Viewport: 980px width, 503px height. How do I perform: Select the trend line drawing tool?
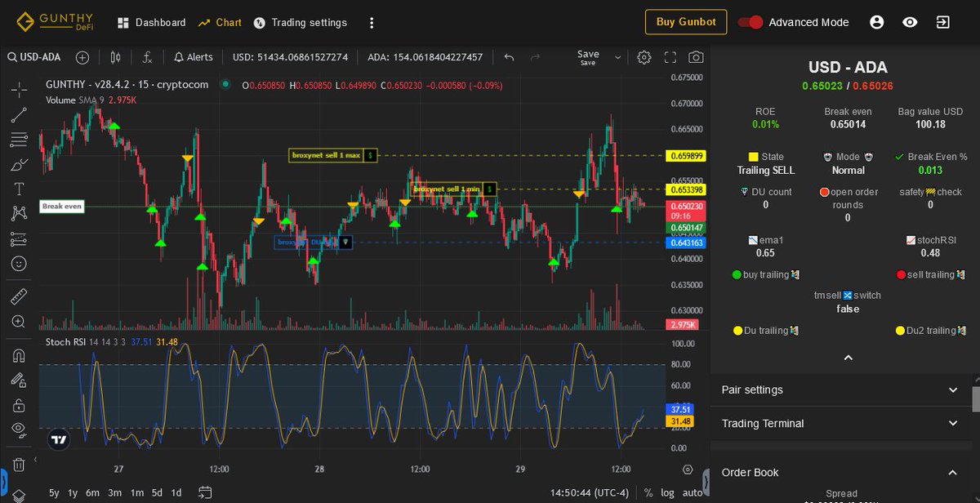[19, 115]
